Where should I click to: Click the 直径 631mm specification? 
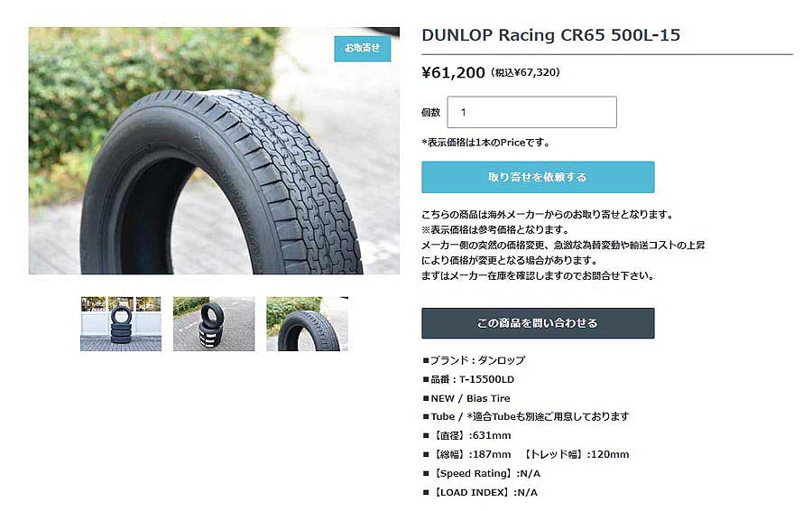coord(467,435)
